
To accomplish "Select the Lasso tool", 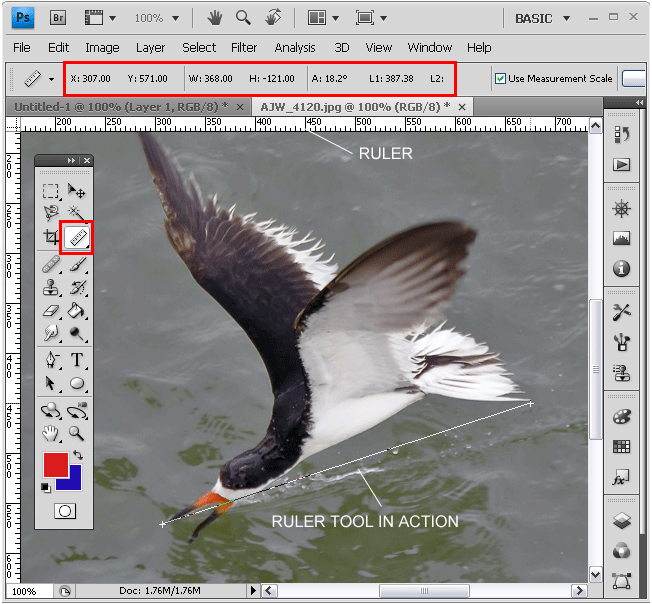I will tap(51, 213).
